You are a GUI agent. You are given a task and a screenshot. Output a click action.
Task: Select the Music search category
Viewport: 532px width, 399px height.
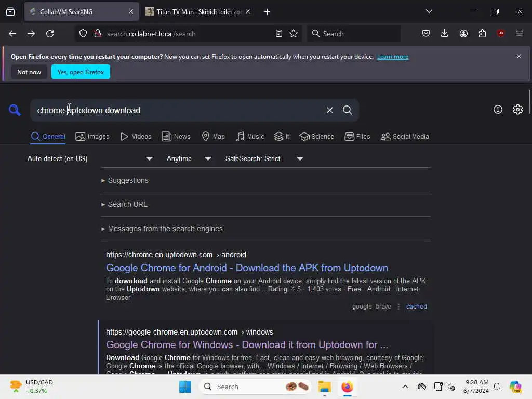pos(250,137)
